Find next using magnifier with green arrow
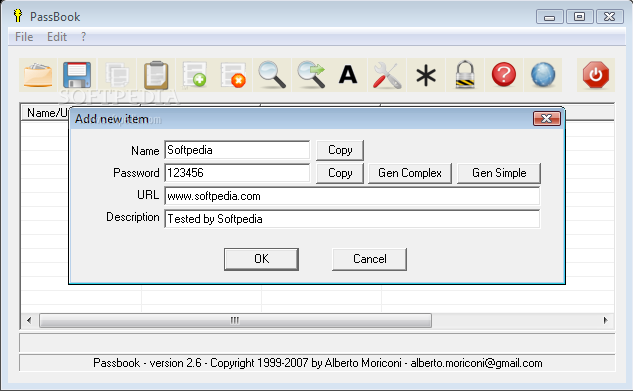Image resolution: width=633 pixels, height=391 pixels. [x=311, y=75]
